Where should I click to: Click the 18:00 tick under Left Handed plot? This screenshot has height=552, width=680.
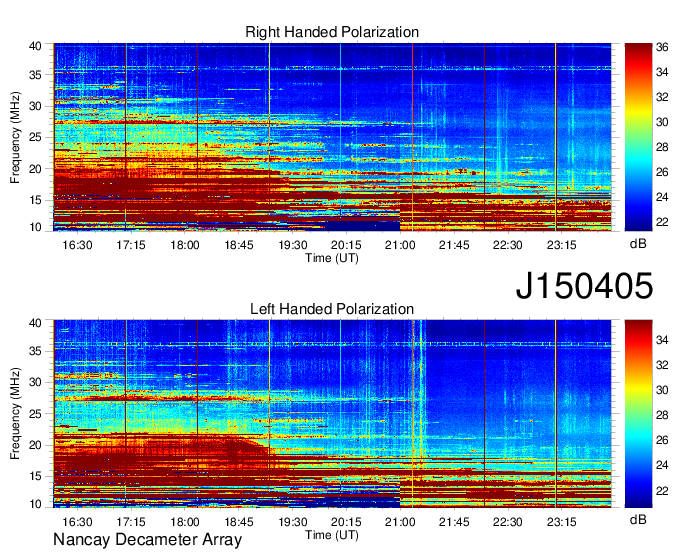coord(185,522)
